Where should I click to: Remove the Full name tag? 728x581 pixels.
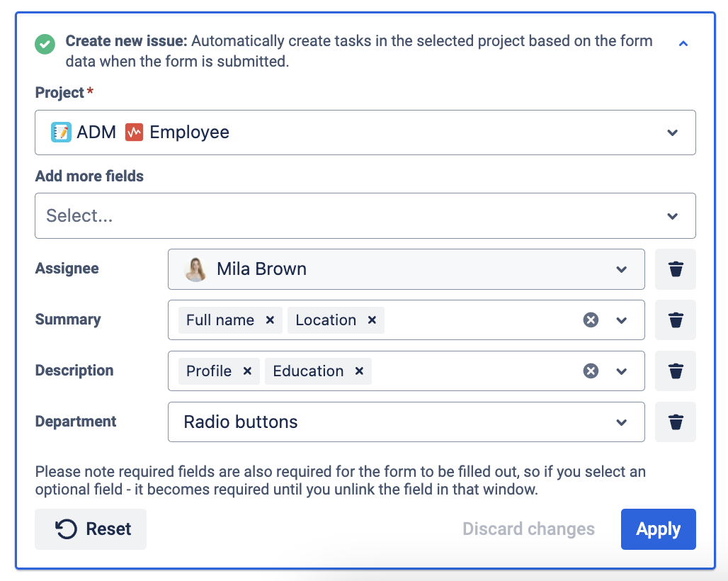(270, 320)
